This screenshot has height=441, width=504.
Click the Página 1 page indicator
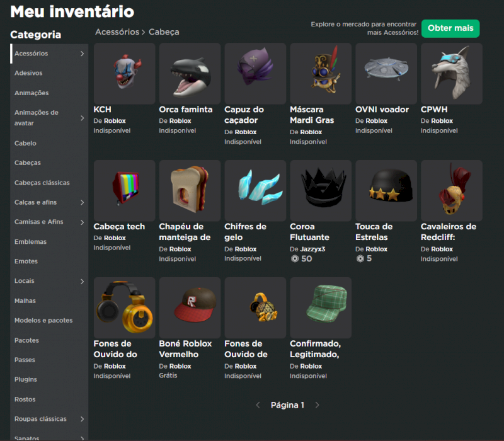point(287,405)
